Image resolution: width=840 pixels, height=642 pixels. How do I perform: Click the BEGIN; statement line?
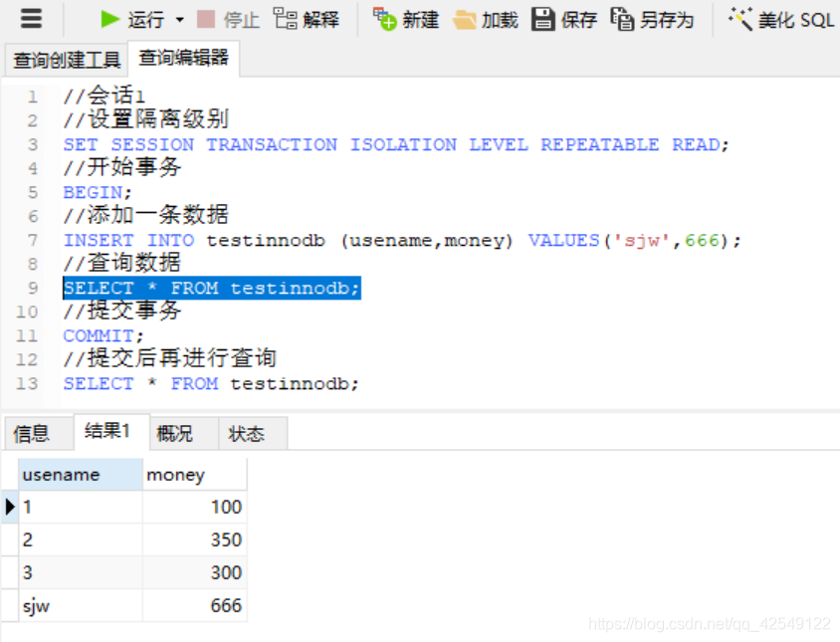tap(98, 192)
